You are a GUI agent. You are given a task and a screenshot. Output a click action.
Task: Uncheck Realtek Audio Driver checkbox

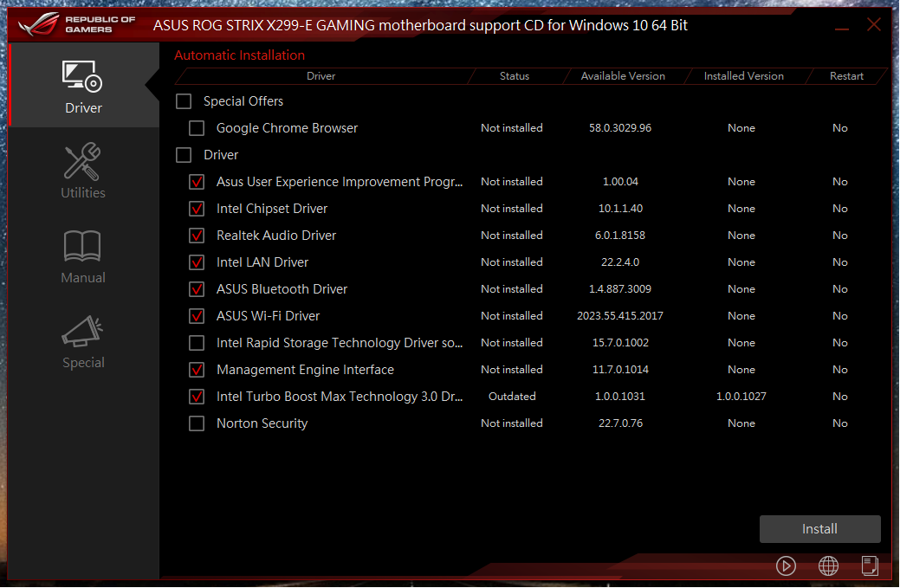(x=197, y=236)
